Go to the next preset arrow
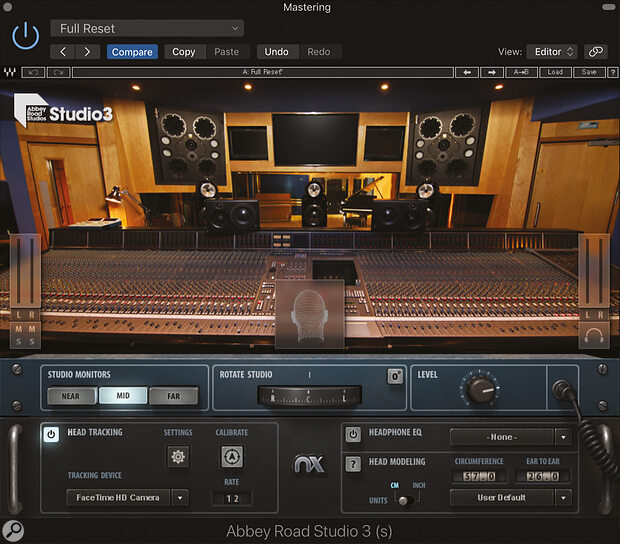Screen dimensions: 620x544 coord(87,52)
